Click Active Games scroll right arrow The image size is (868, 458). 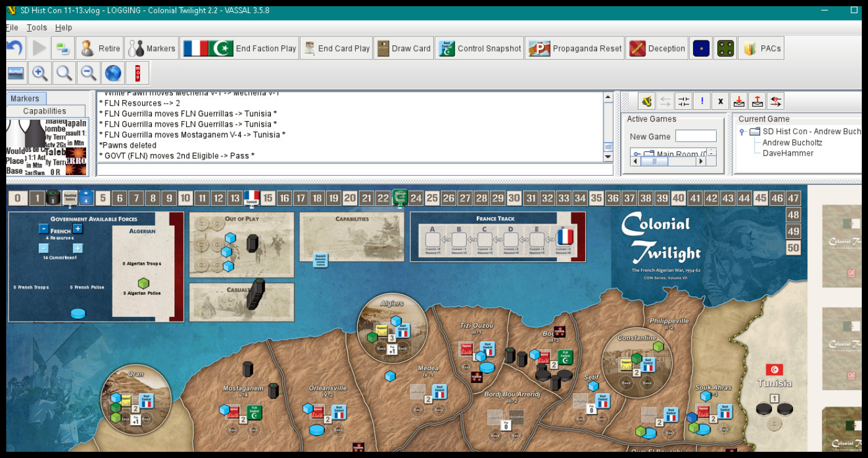[701, 161]
